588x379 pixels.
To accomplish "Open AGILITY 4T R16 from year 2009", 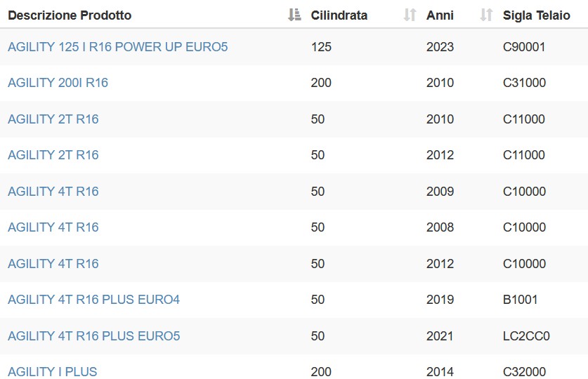I will tap(53, 192).
